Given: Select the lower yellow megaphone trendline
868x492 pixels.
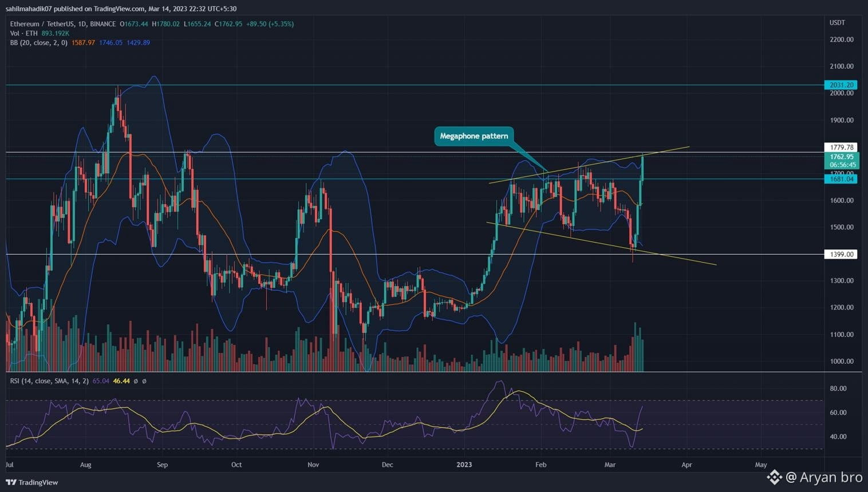Looking at the screenshot, I should click(x=601, y=244).
